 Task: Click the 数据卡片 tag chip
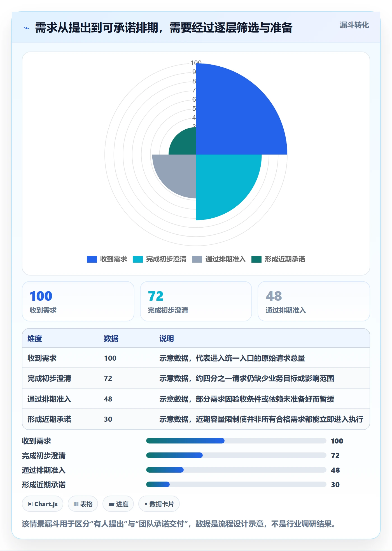pyautogui.click(x=159, y=504)
